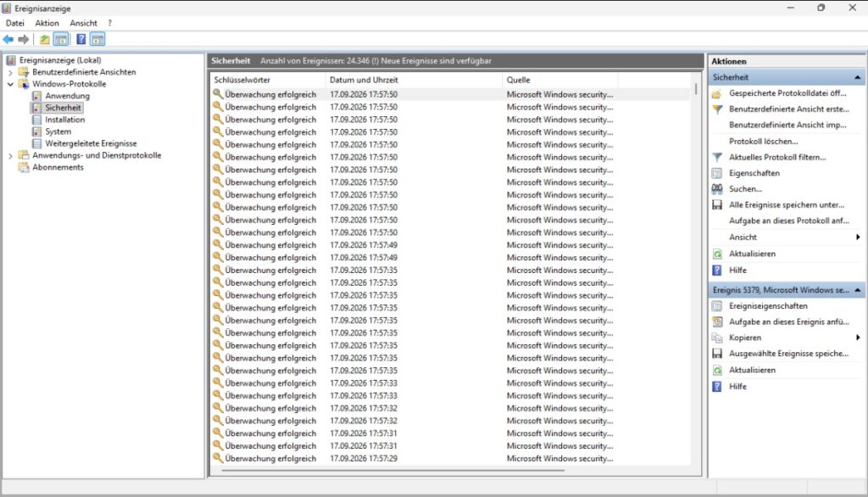Click the disk icon for Alle Ereignisse speichern
This screenshot has height=497, width=868.
(717, 205)
